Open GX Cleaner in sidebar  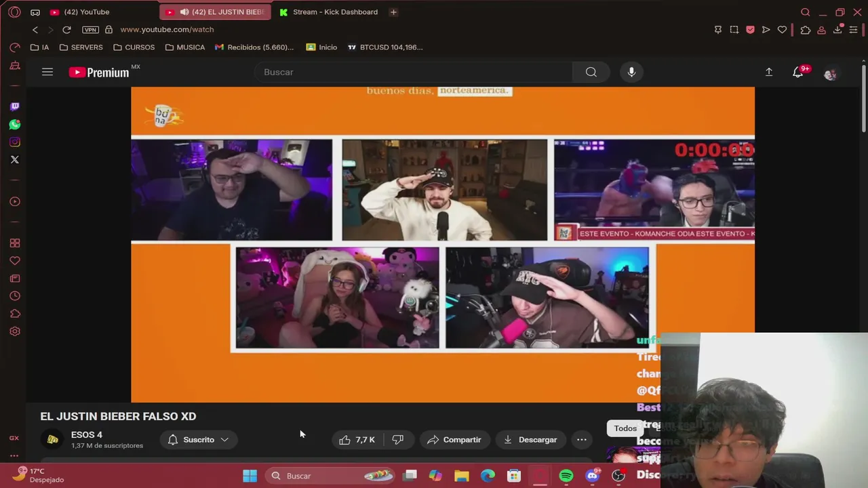tap(15, 66)
